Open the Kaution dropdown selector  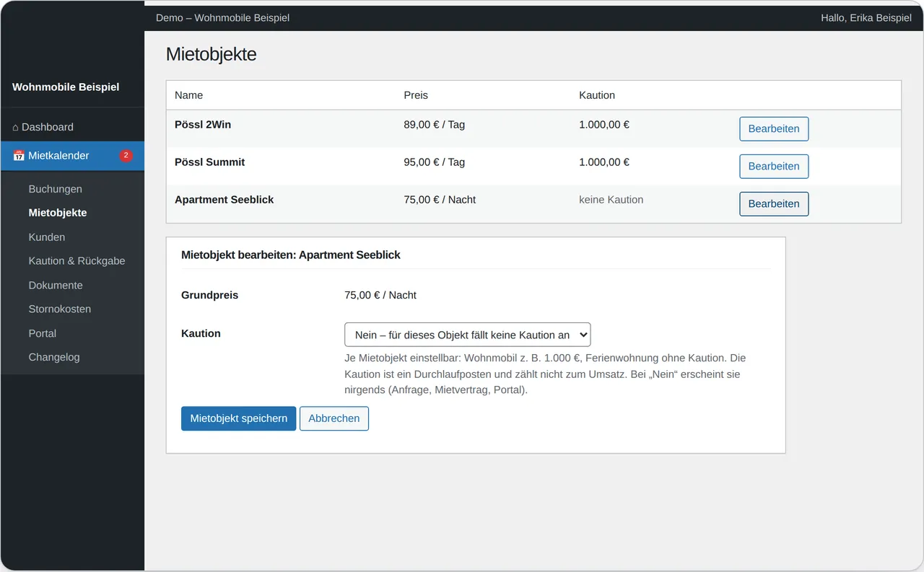click(467, 335)
